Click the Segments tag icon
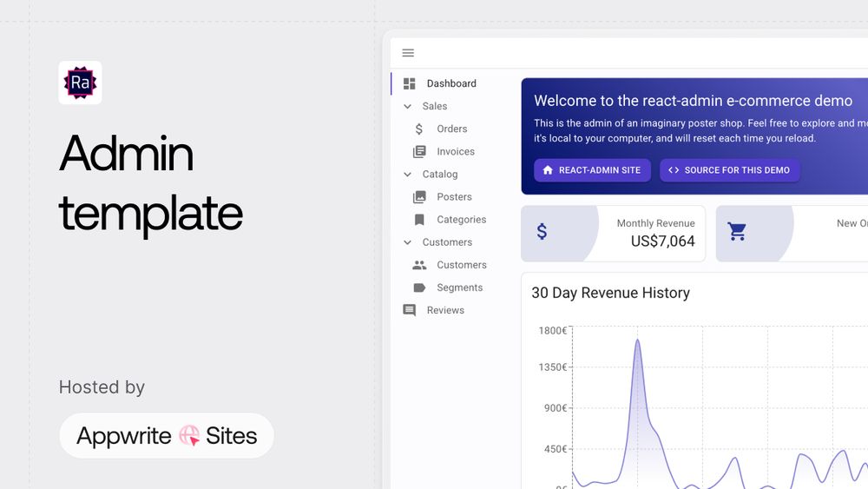868x489 pixels. tap(419, 288)
